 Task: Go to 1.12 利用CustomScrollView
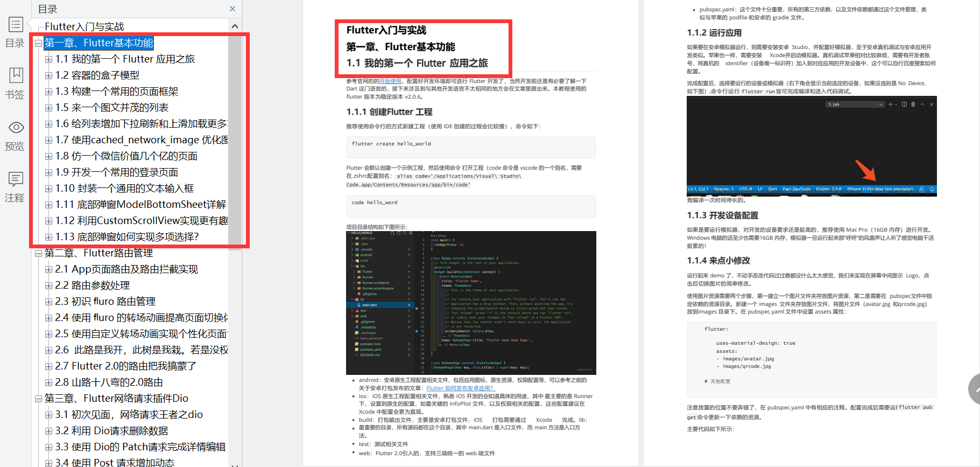pyautogui.click(x=141, y=221)
